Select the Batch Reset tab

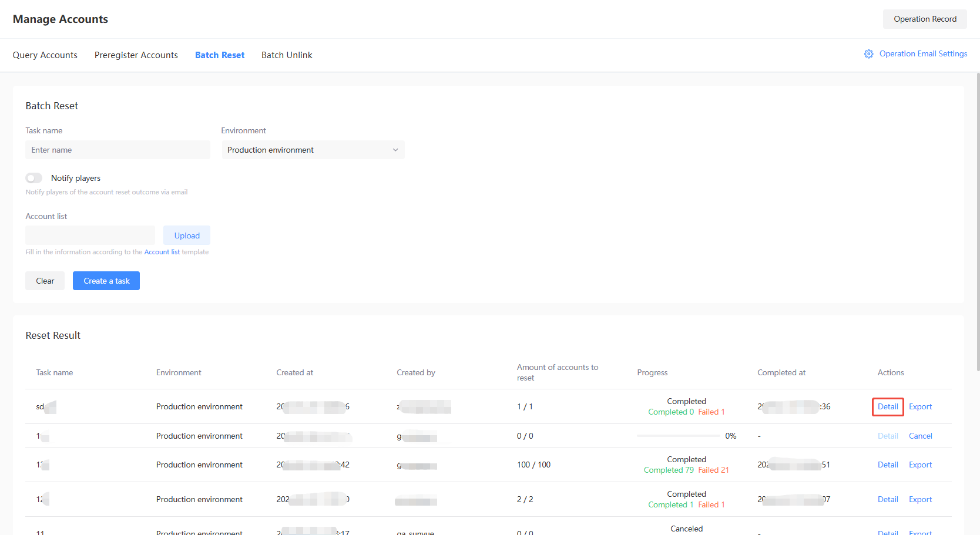[220, 55]
